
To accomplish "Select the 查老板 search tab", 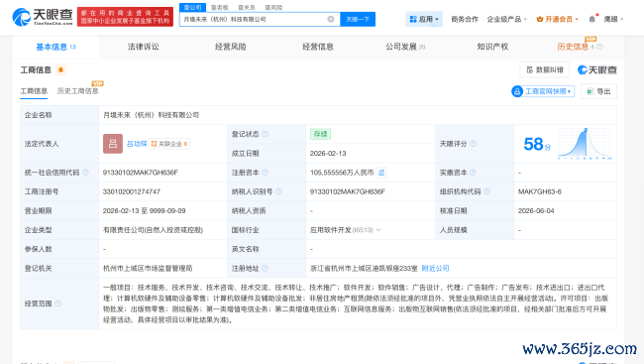I will pyautogui.click(x=219, y=7).
